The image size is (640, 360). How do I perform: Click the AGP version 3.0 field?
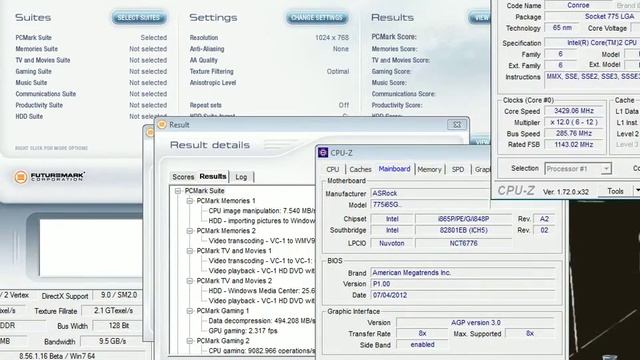tap(476, 322)
